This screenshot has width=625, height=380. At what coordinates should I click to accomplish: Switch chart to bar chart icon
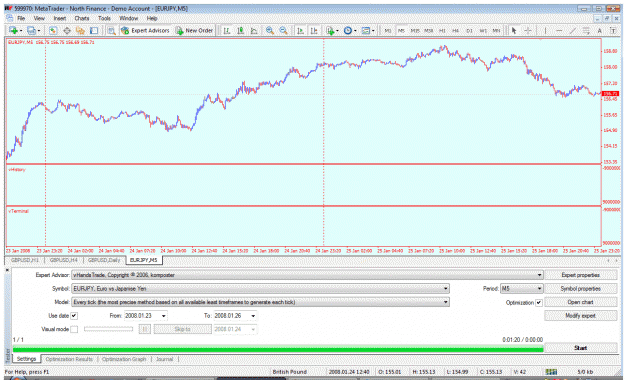(x=227, y=31)
